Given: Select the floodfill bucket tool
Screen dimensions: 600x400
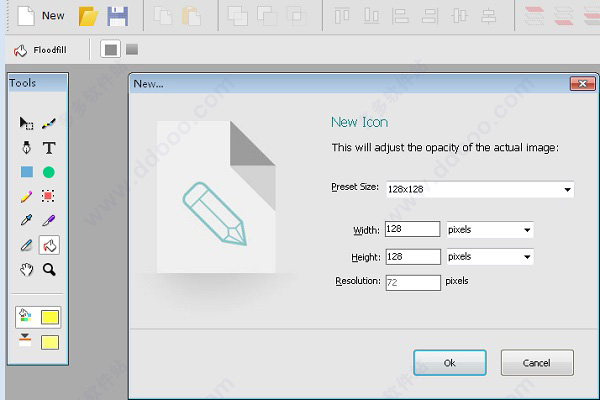Looking at the screenshot, I should [x=49, y=245].
